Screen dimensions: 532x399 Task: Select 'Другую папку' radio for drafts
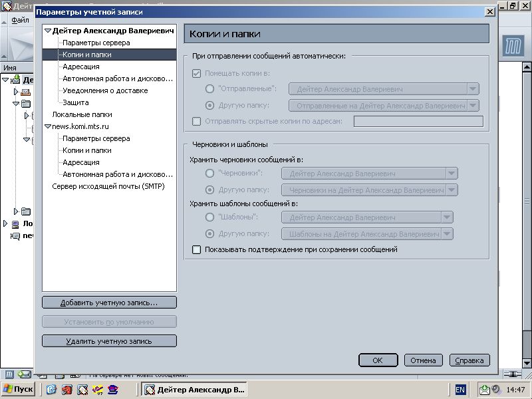(209, 190)
